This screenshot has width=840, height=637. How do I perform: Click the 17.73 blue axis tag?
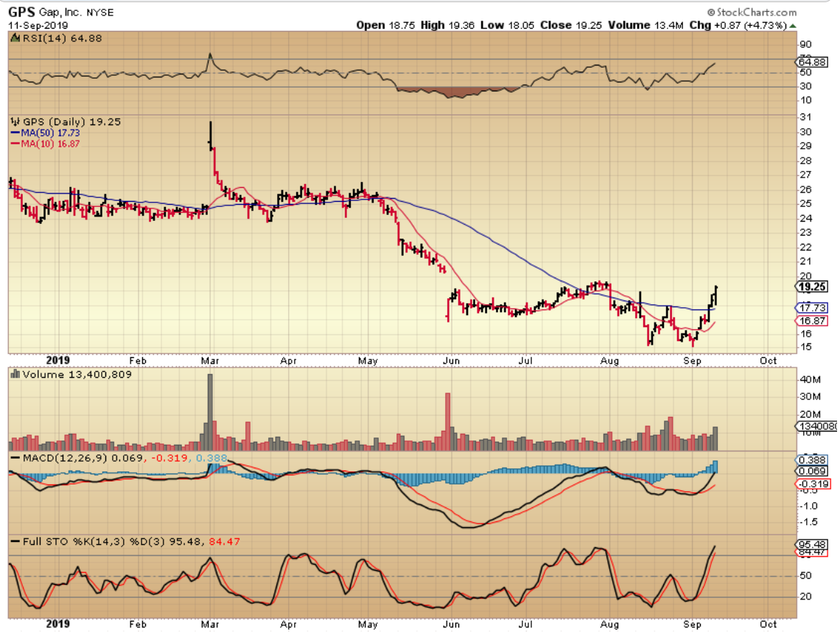[x=811, y=308]
